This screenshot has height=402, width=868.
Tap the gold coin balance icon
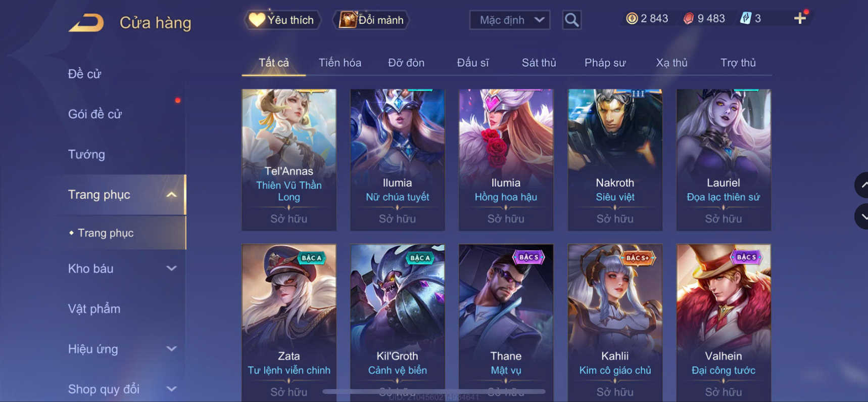pyautogui.click(x=632, y=19)
